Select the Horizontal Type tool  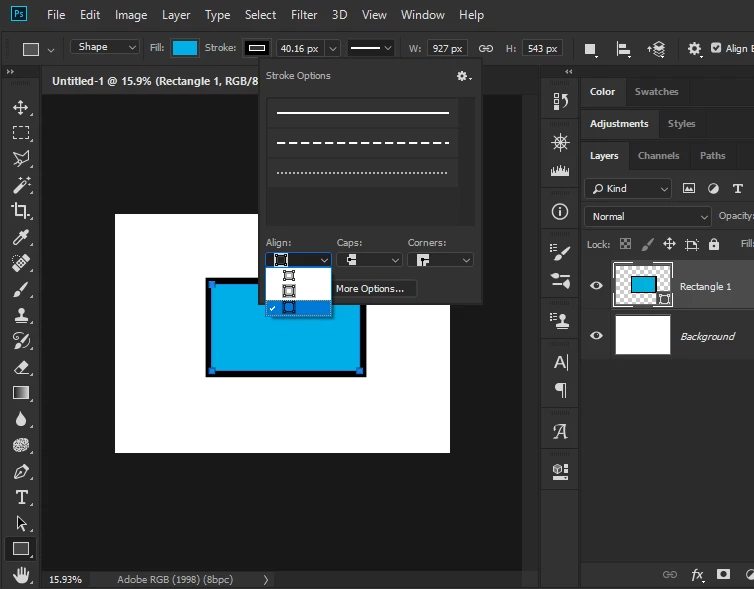point(21,497)
